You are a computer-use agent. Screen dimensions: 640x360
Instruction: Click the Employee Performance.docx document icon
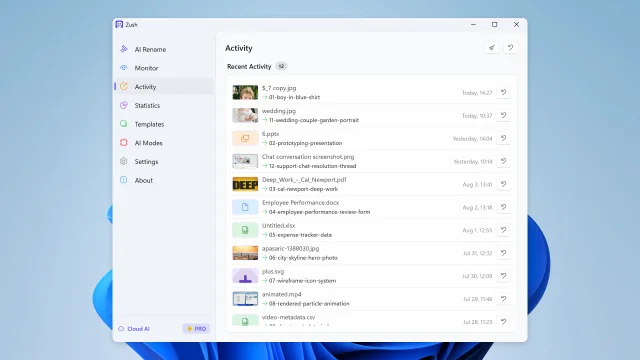pyautogui.click(x=245, y=207)
